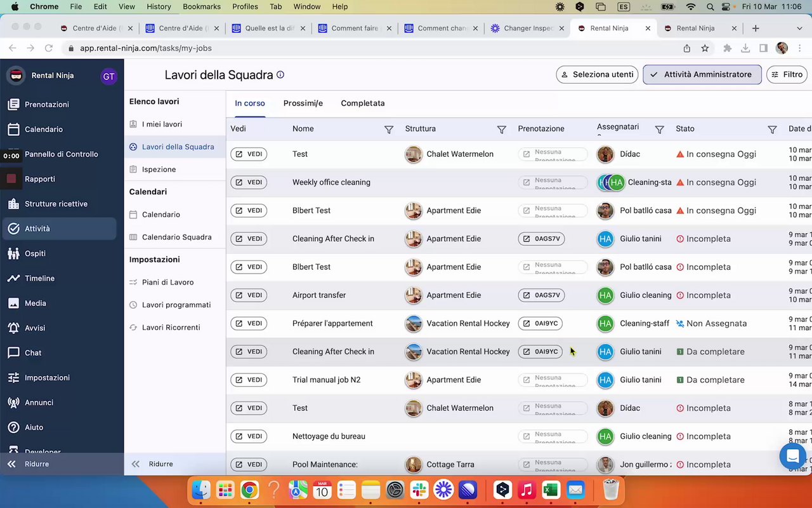Click Chrome share icon in address bar
This screenshot has height=508, width=812.
(687, 48)
